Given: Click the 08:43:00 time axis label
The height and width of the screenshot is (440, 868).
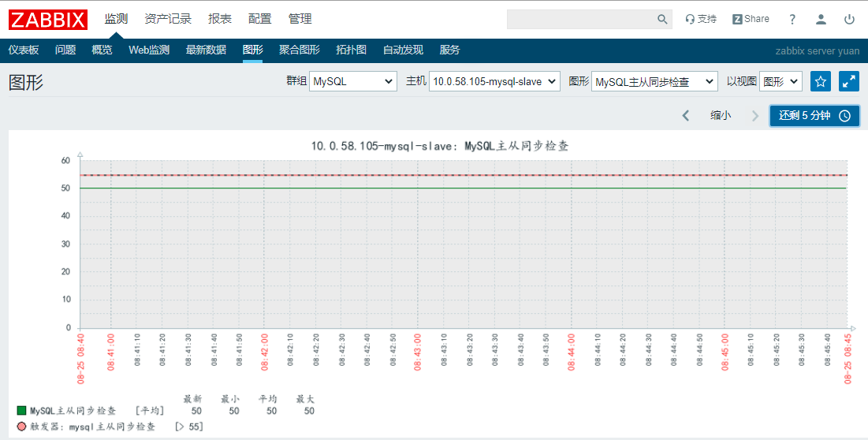Looking at the screenshot, I should point(417,352).
